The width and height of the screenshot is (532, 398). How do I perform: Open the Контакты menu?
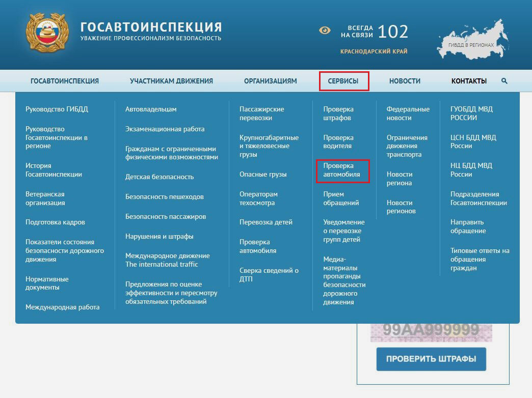[469, 81]
